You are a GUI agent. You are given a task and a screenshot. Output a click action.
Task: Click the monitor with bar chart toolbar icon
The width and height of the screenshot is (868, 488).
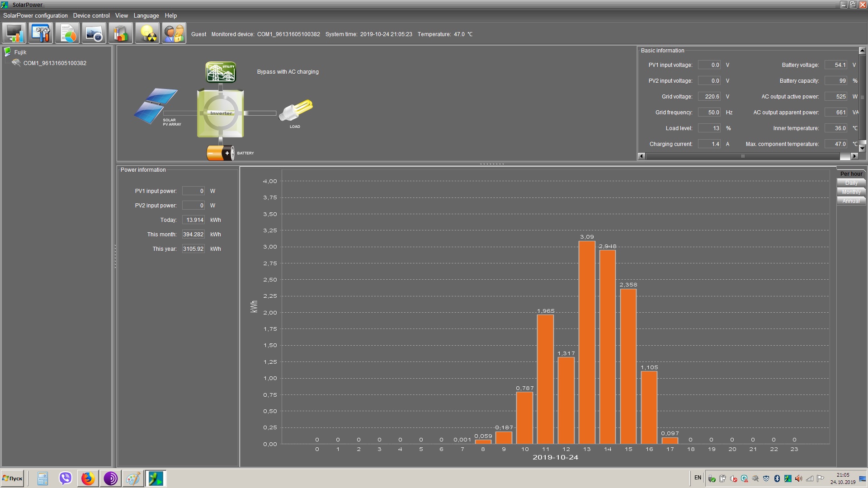tap(14, 33)
